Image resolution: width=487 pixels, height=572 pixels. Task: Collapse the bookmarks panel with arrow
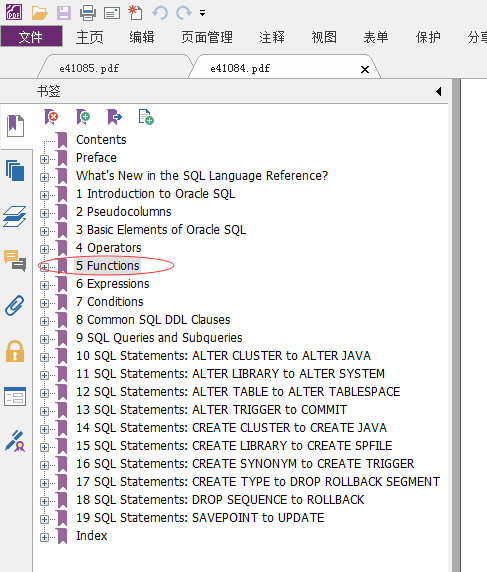pos(438,91)
